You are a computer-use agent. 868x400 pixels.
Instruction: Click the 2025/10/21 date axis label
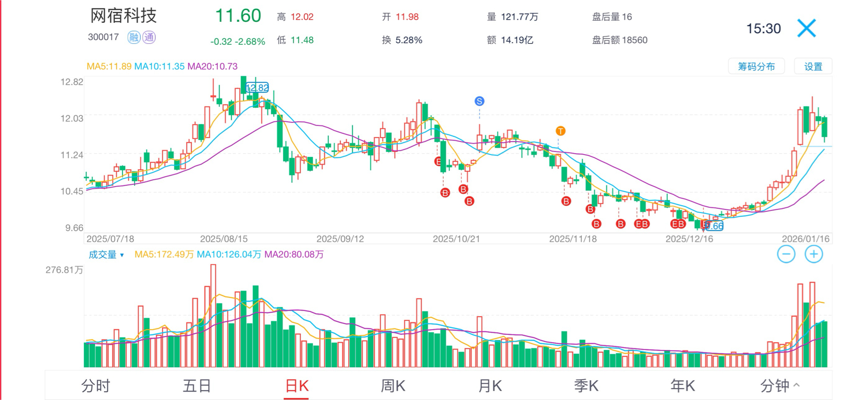pyautogui.click(x=456, y=239)
